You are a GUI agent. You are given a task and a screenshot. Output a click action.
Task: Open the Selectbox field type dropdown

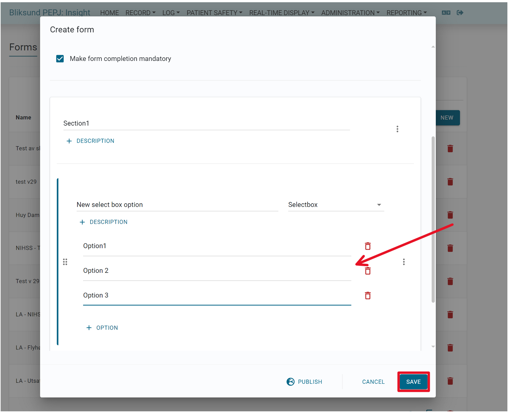coord(336,205)
